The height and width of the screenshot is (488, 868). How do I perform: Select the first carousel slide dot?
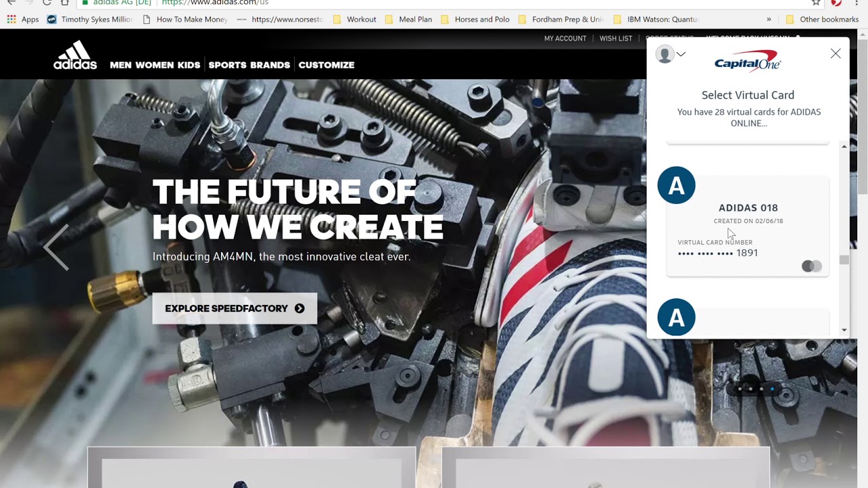(739, 389)
